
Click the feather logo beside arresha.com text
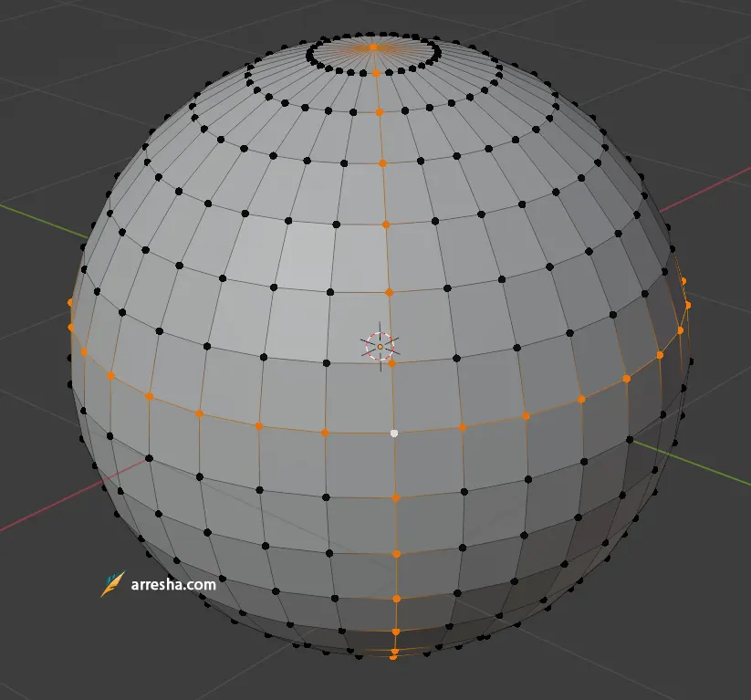click(113, 580)
